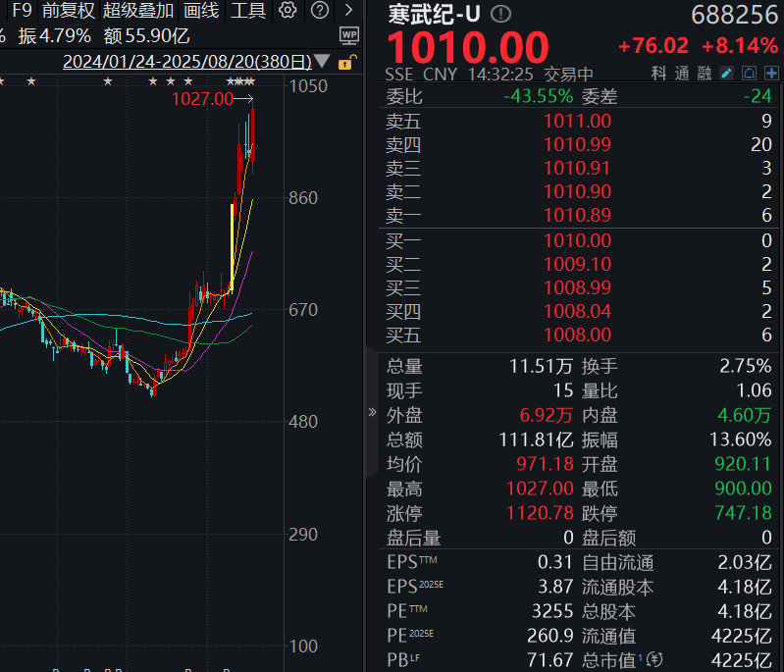The image size is (784, 672).
Task: Click percent change +8.14%
Action: click(x=740, y=46)
